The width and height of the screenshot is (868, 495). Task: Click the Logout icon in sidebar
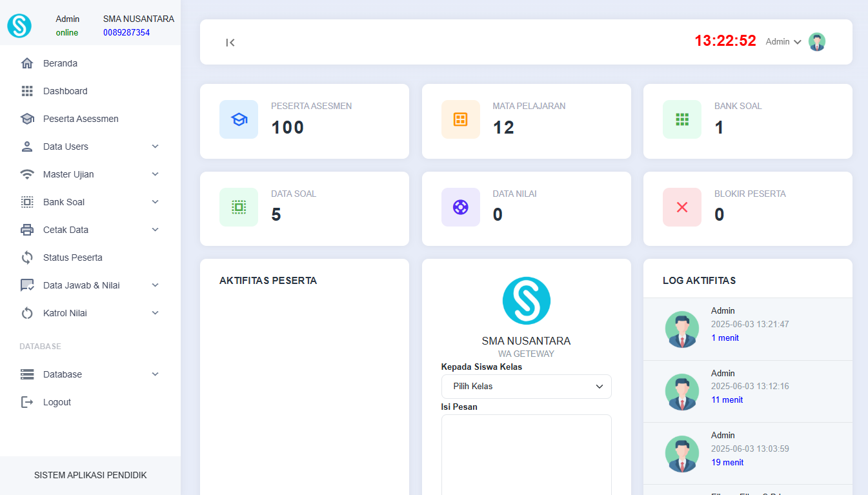tap(27, 402)
